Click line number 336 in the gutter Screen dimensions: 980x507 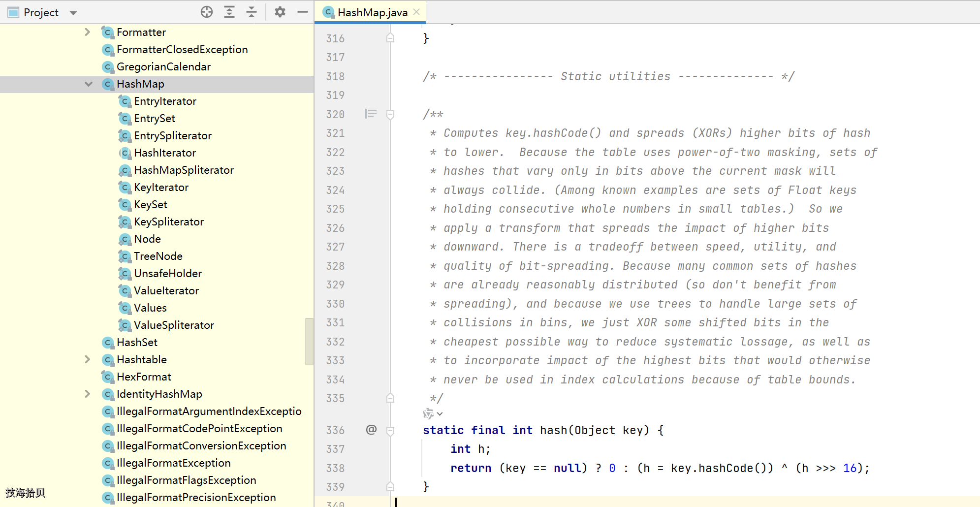tap(335, 430)
